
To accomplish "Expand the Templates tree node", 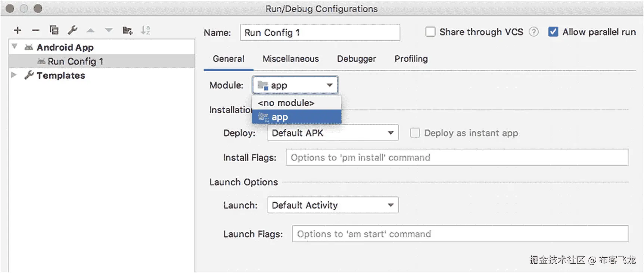I will click(14, 75).
